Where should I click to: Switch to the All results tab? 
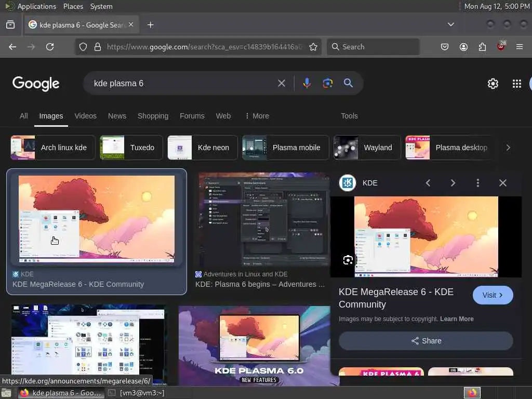24,116
